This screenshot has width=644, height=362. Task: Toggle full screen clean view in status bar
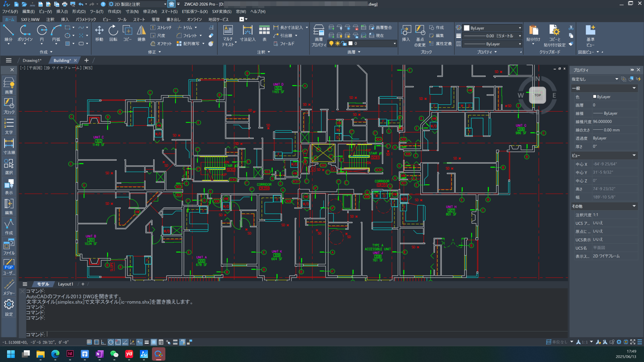(x=633, y=342)
